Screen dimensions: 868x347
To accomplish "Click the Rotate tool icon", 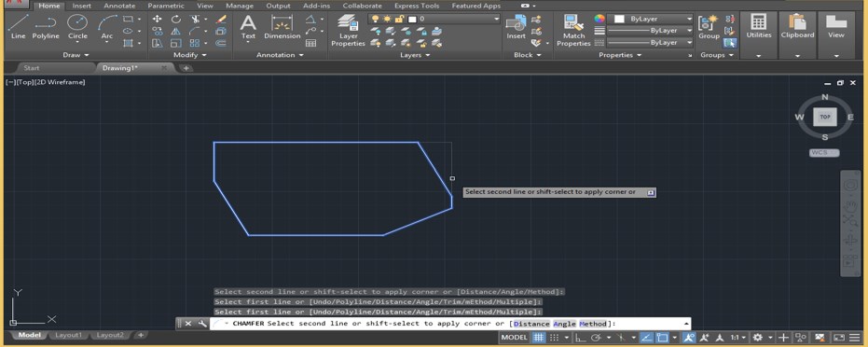I will tap(175, 19).
